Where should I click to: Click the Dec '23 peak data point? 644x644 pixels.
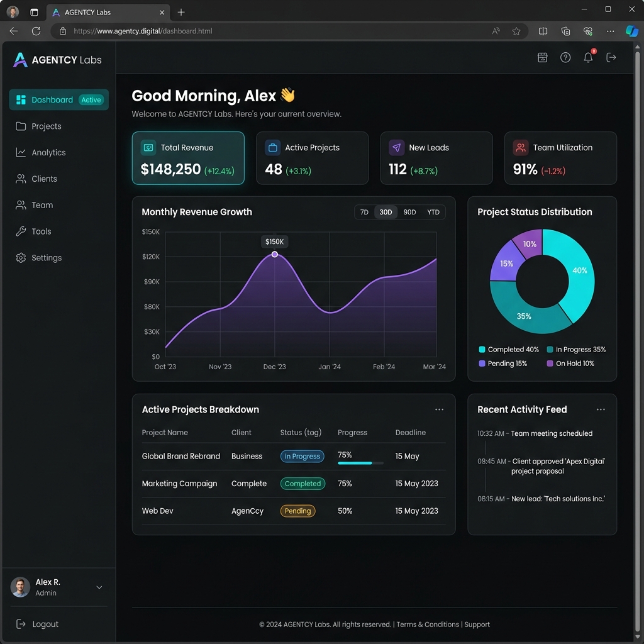tap(275, 254)
